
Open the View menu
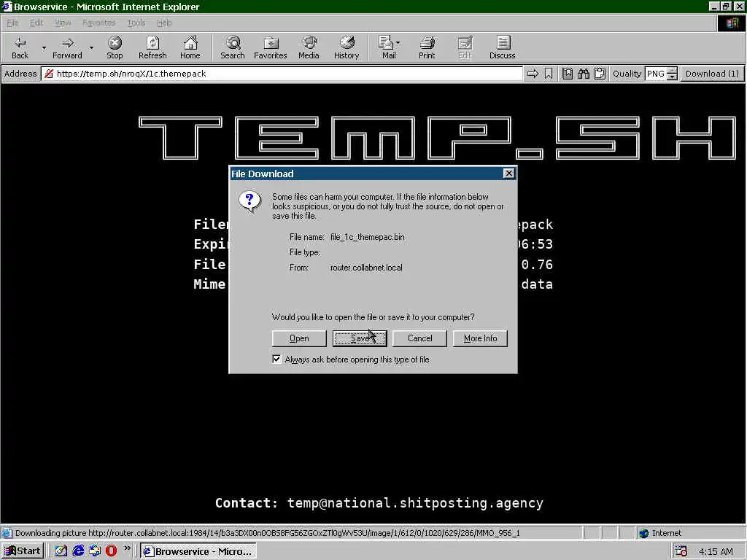pyautogui.click(x=63, y=23)
